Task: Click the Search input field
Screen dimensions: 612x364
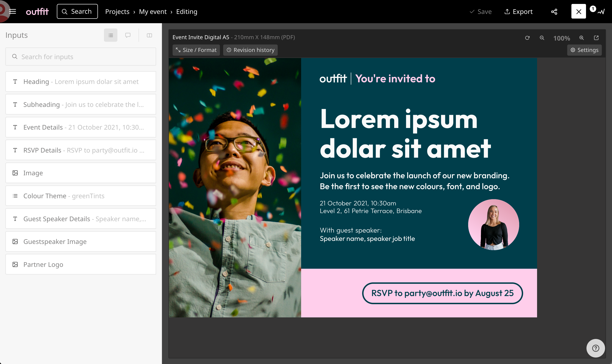Action: tap(81, 56)
